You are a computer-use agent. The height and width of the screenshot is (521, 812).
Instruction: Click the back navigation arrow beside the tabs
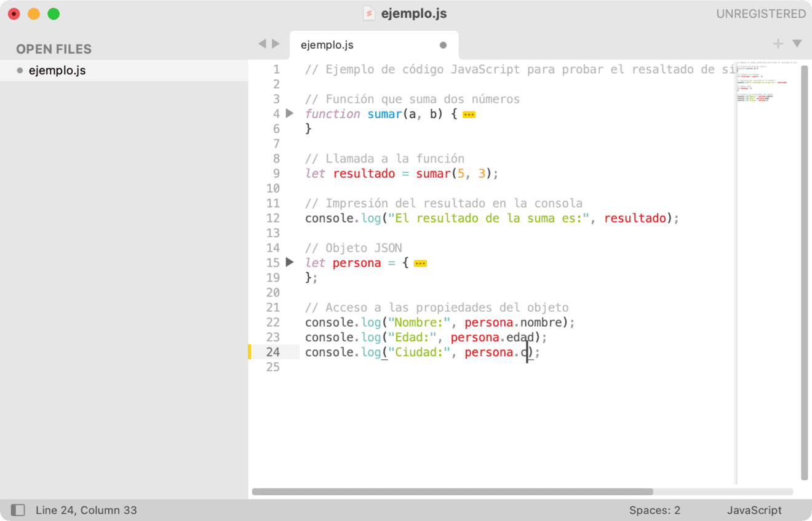pyautogui.click(x=262, y=44)
